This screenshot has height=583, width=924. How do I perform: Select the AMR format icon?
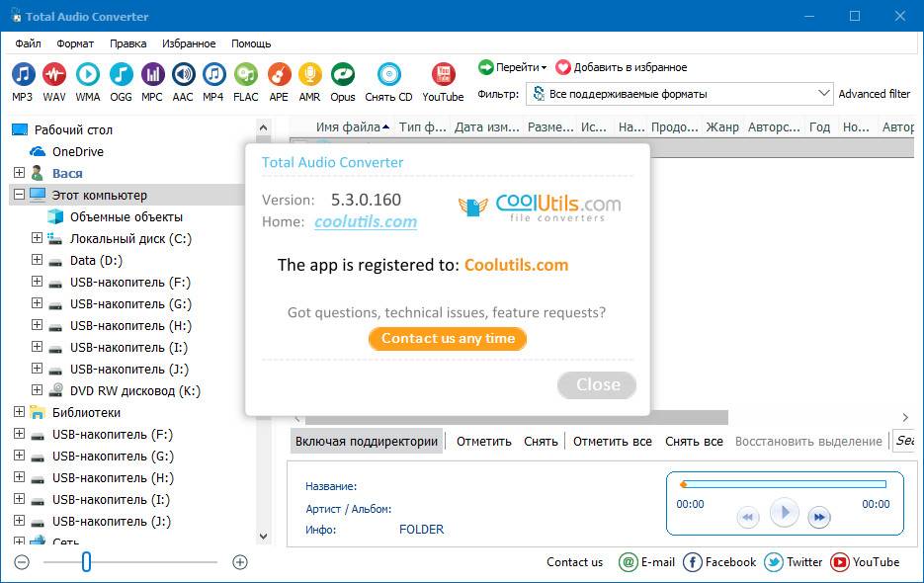pyautogui.click(x=309, y=75)
